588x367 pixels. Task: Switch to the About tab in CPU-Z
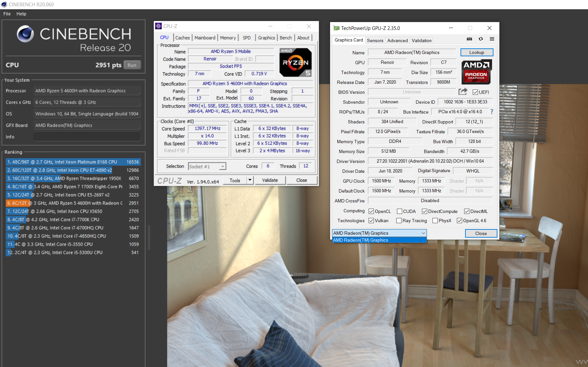click(x=303, y=38)
